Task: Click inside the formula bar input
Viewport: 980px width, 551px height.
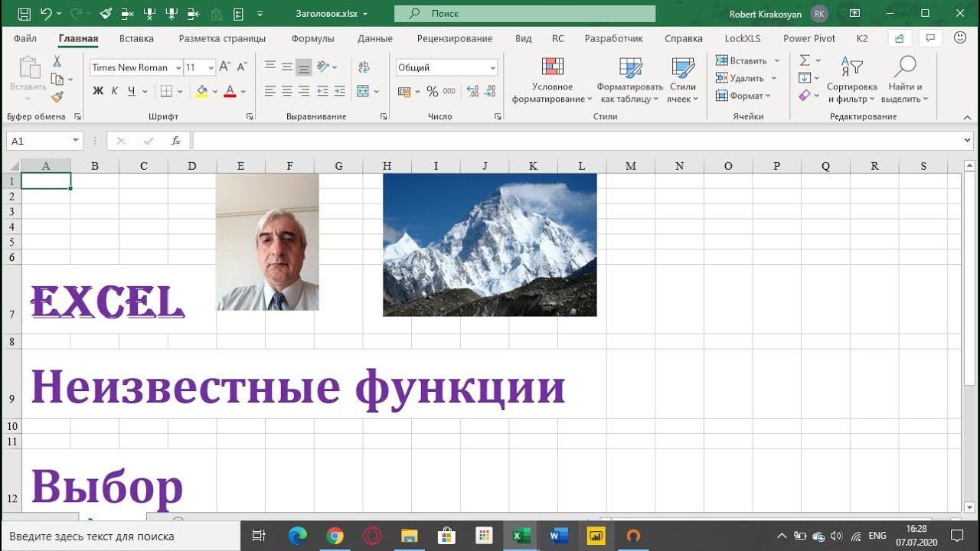Action: (577, 141)
